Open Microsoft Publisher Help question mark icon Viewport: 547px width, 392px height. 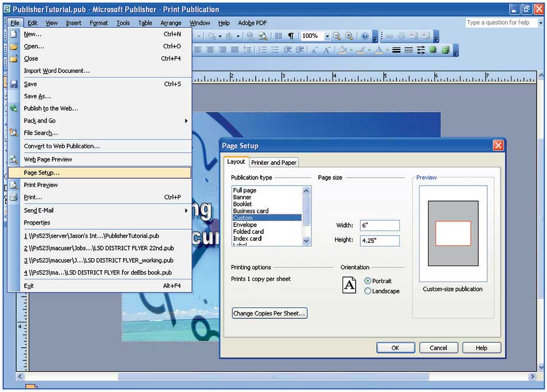tap(364, 36)
